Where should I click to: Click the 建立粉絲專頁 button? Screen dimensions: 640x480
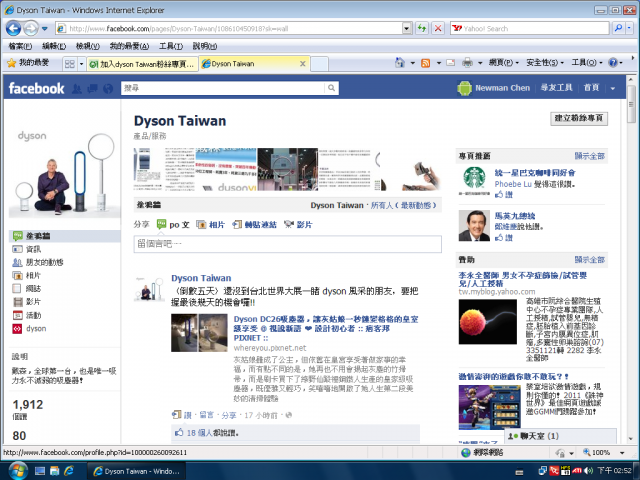579,118
